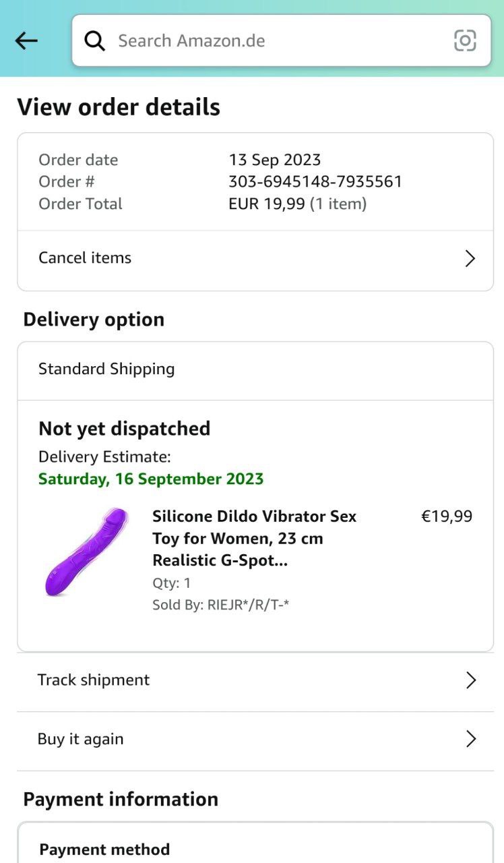This screenshot has height=863, width=504.
Task: Tap the search magnifier icon
Action: [95, 41]
